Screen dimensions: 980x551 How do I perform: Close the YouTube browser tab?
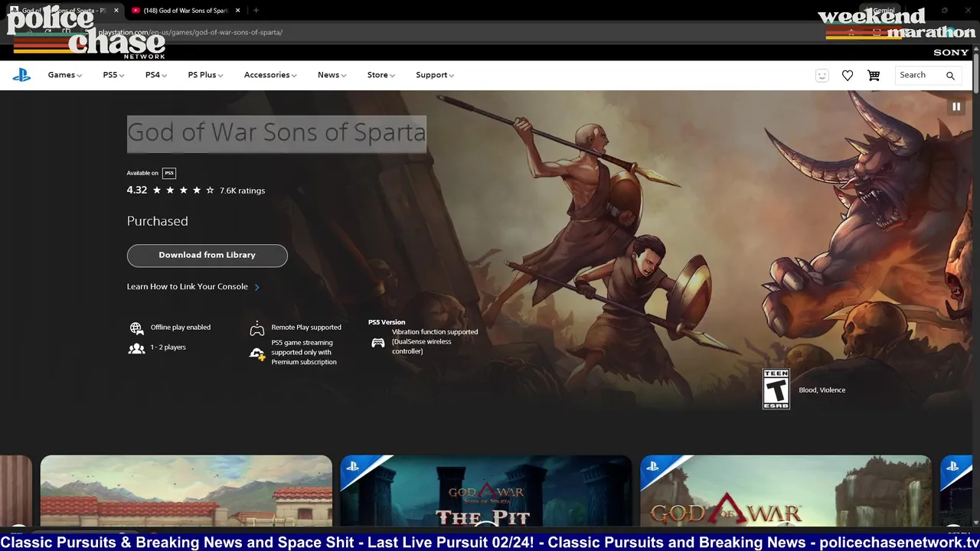[x=237, y=11]
